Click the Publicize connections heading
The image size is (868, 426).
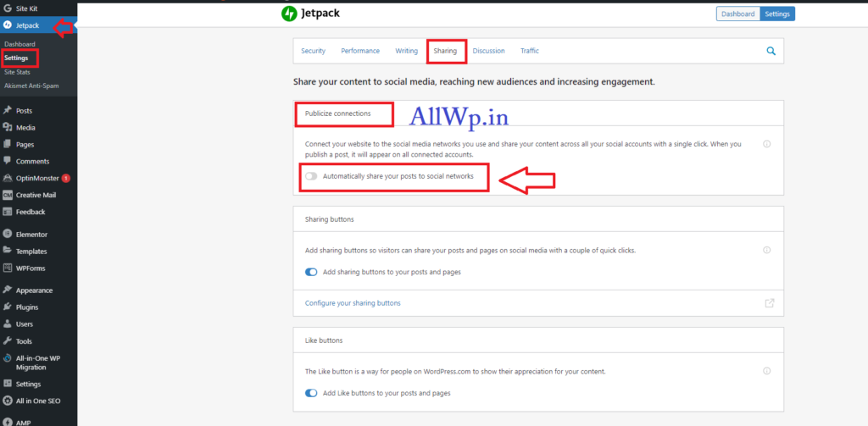pos(337,113)
